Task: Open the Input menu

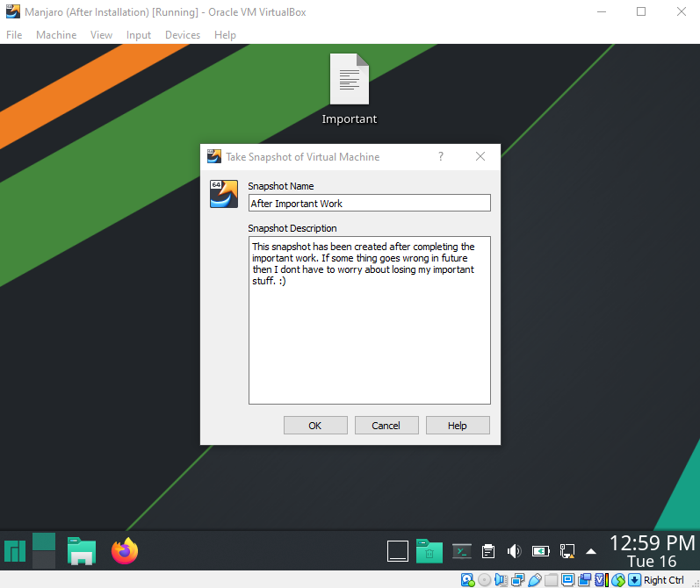Action: [x=139, y=35]
